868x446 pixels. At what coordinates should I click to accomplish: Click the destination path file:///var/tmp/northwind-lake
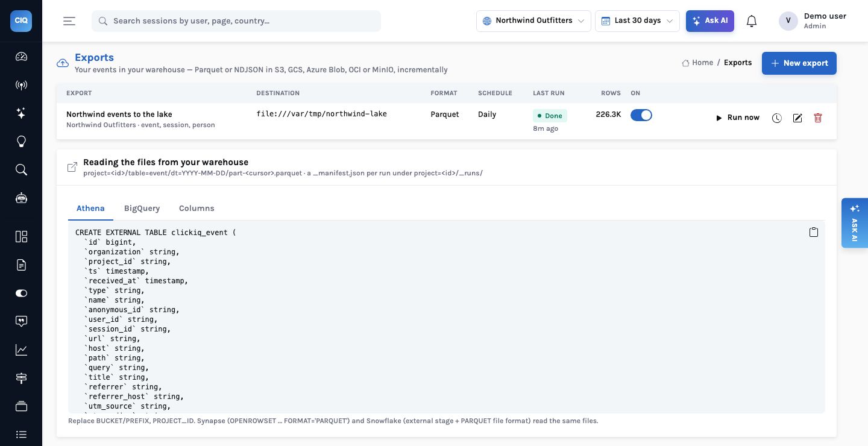(321, 114)
